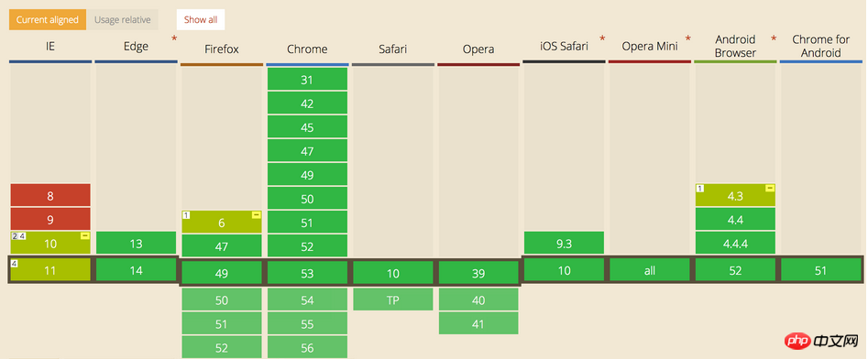The image size is (868, 359).
Task: Click the red asterisk beside iOS Safari
Action: coord(602,38)
